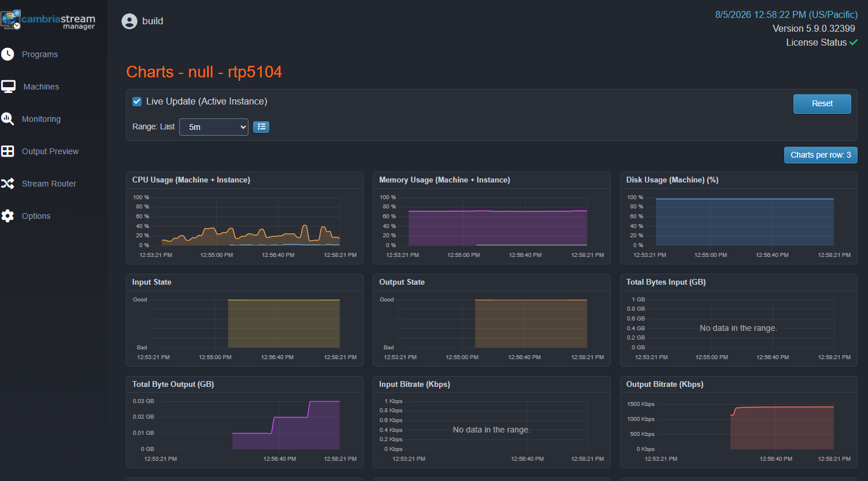Click the Stream Router shuffle icon

(x=8, y=184)
